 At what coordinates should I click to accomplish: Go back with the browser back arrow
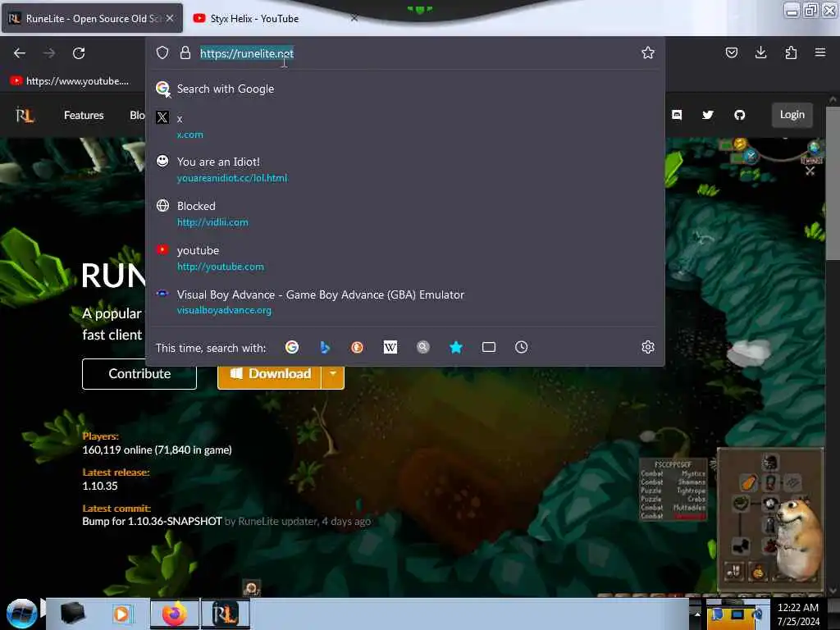[x=20, y=53]
